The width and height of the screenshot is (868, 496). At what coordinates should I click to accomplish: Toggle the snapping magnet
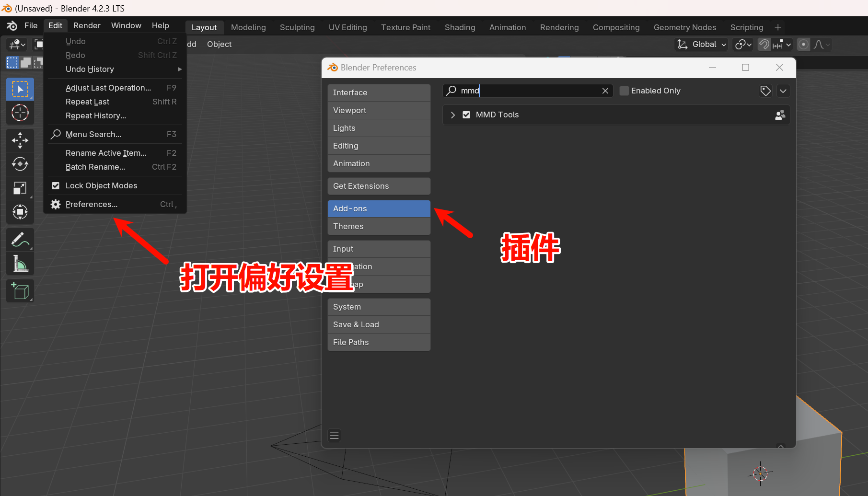tap(764, 45)
